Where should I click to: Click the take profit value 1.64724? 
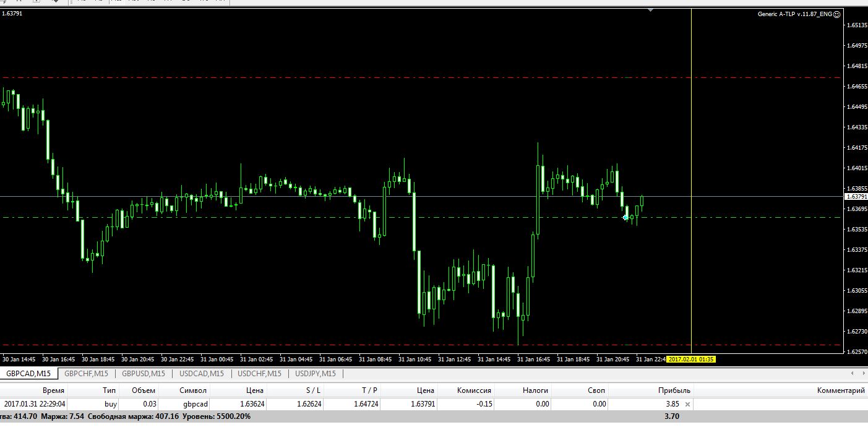[366, 404]
